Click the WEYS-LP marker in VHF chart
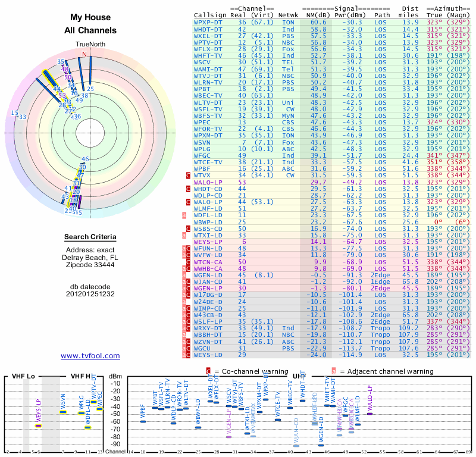Viewport: 476px width, 457px height. (x=38, y=425)
